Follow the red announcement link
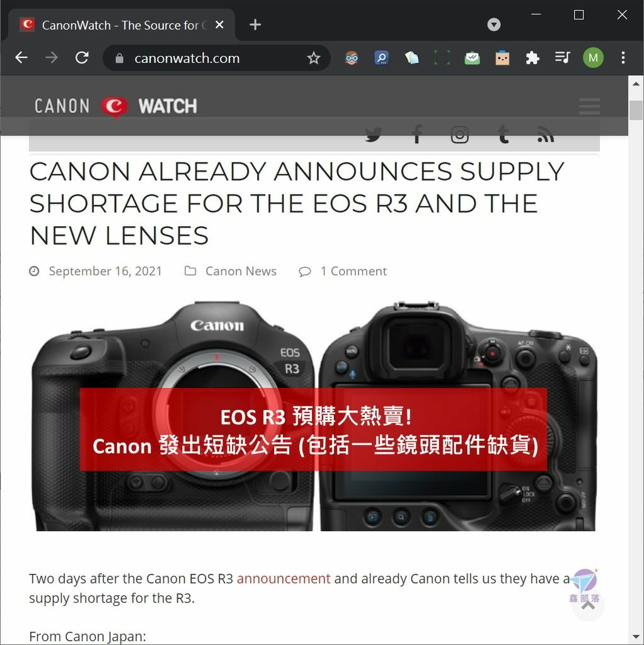Screen dimensions: 644x645 (x=284, y=578)
